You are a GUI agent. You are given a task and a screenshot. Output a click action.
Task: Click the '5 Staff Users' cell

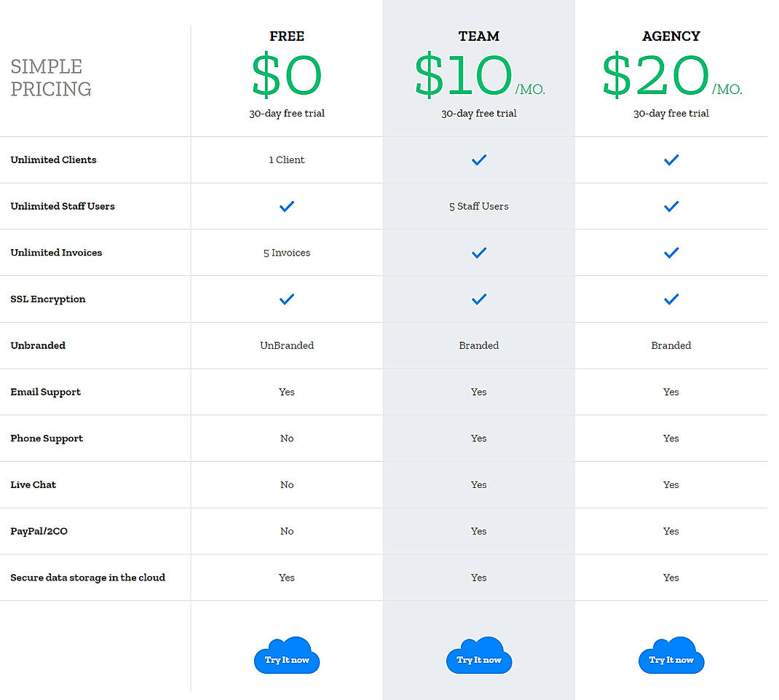click(x=479, y=206)
